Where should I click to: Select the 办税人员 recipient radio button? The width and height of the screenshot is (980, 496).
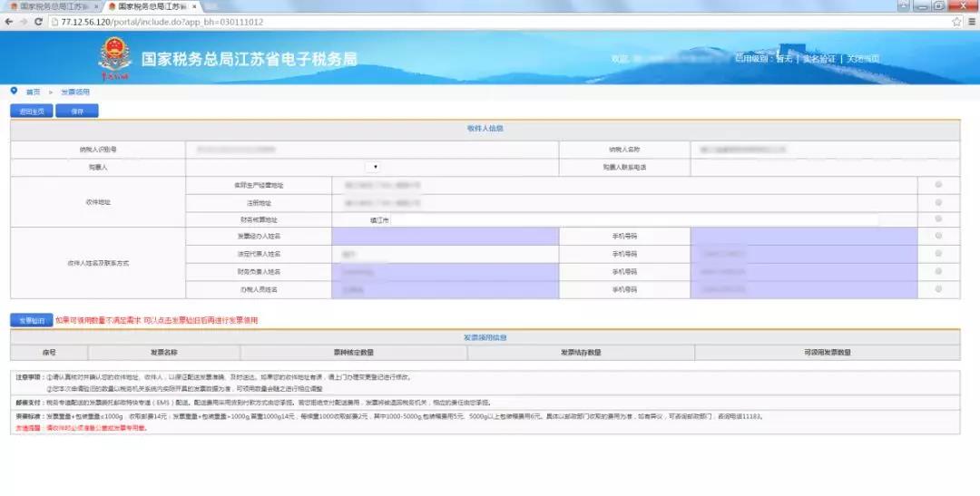(x=937, y=289)
